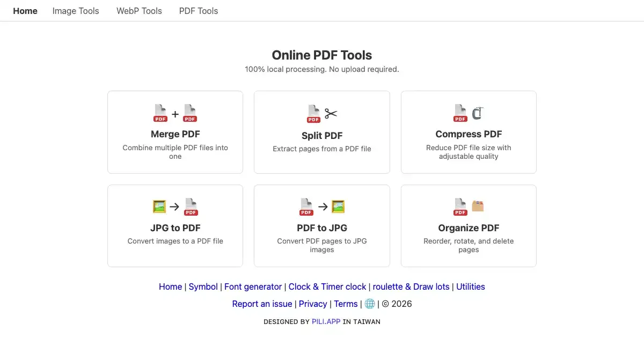The height and width of the screenshot is (338, 644).
Task: Click the clamp icon for Compress PDF
Action: tap(477, 113)
